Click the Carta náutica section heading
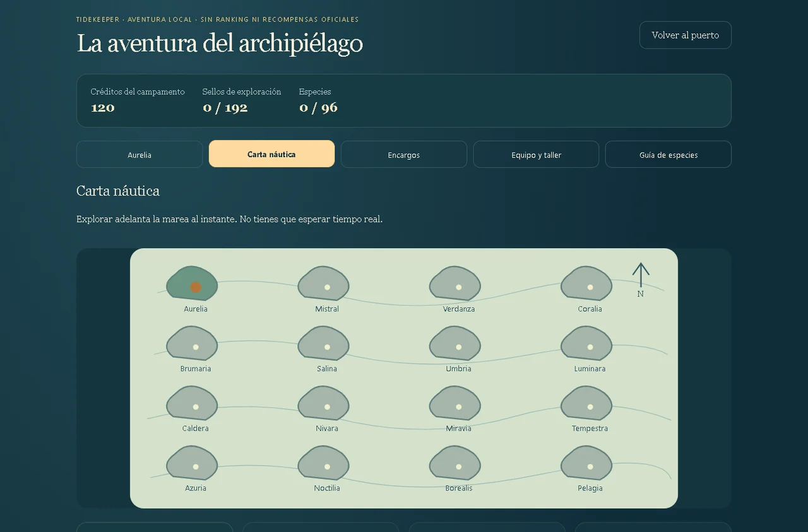 click(x=118, y=191)
